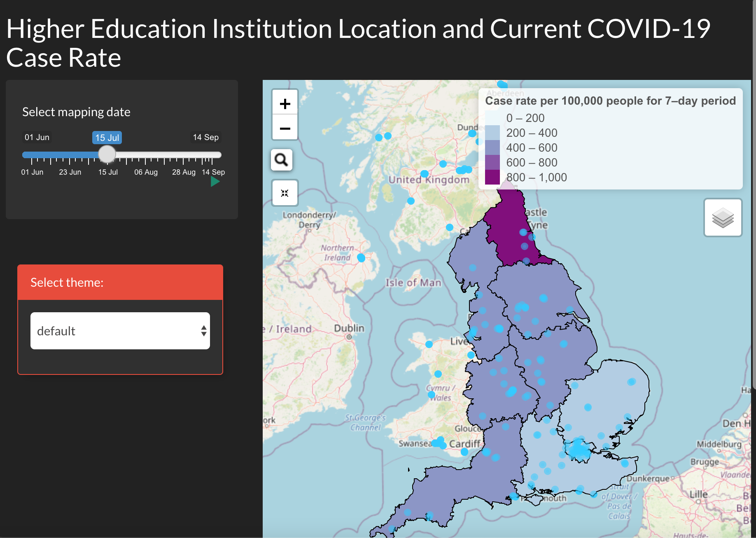Click the collapse-arrows map button
The width and height of the screenshot is (756, 538).
tap(285, 192)
